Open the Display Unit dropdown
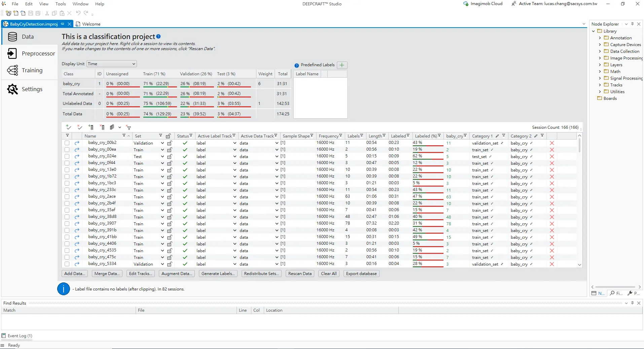This screenshot has width=644, height=349. tap(112, 64)
